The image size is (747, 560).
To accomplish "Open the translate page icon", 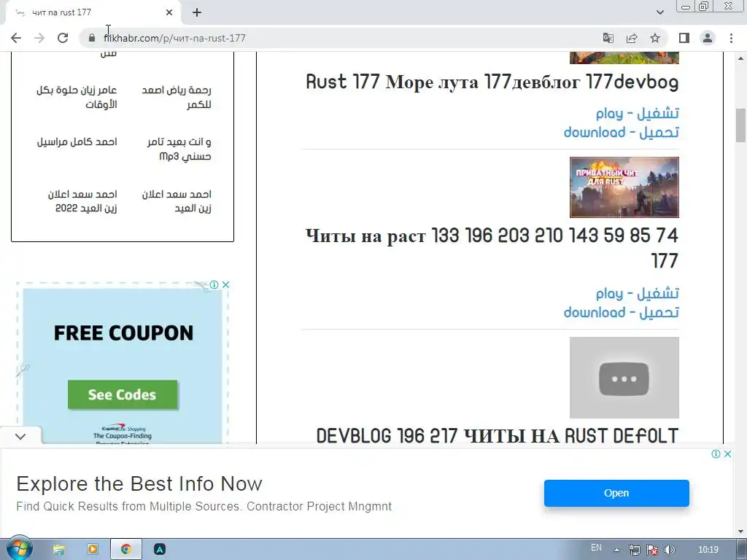I will pyautogui.click(x=608, y=38).
